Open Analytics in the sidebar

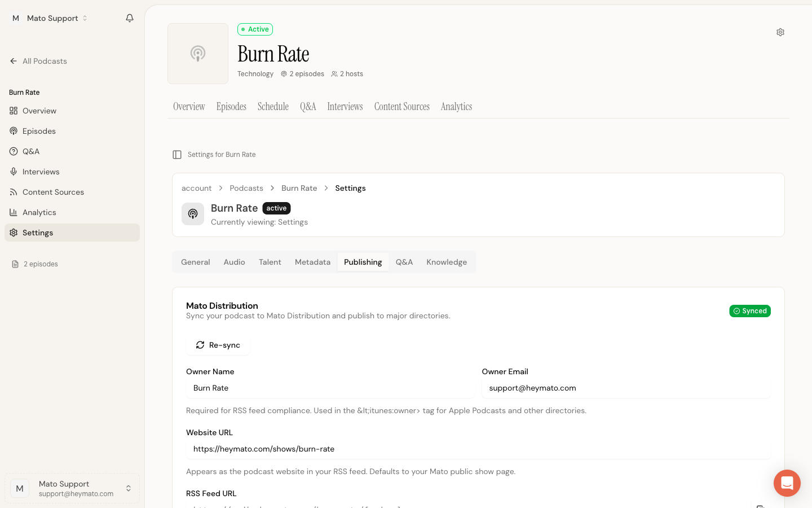tap(72, 212)
